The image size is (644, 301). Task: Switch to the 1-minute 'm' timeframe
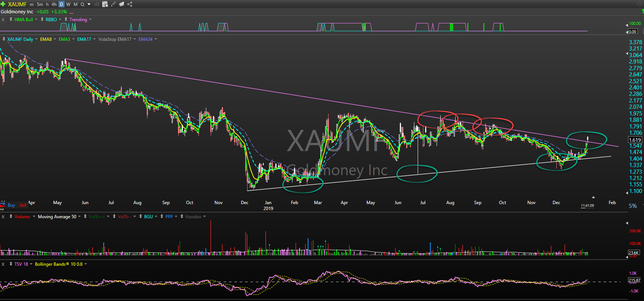click(x=32, y=4)
